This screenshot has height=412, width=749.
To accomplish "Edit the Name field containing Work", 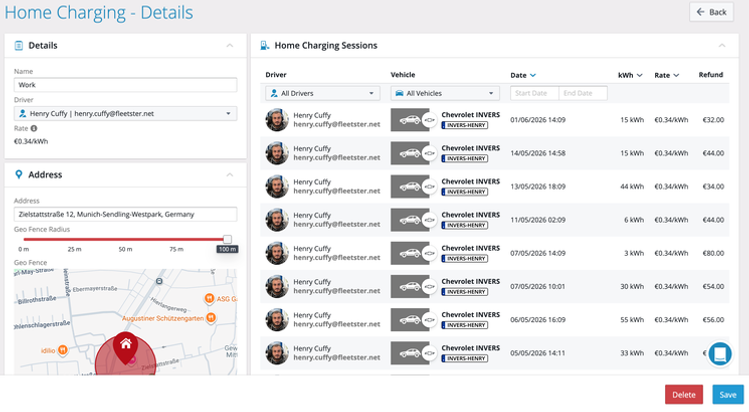I will [x=125, y=85].
